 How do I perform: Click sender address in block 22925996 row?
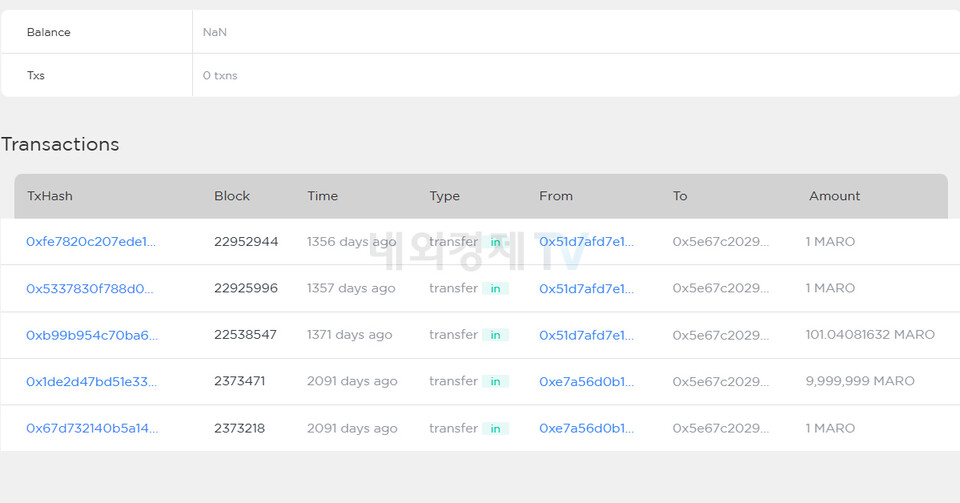pos(586,288)
